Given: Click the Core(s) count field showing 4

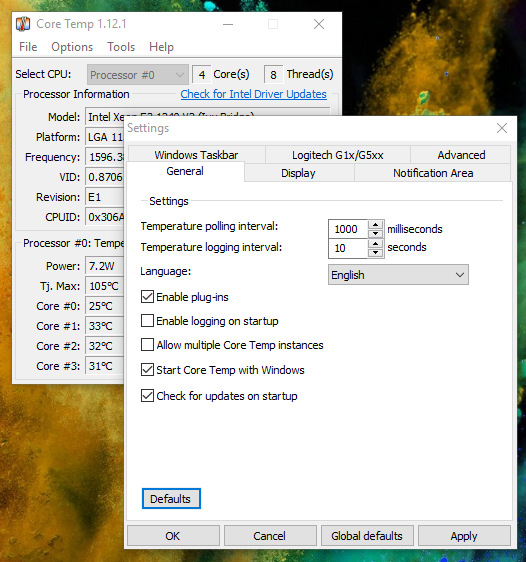Looking at the screenshot, I should (202, 75).
